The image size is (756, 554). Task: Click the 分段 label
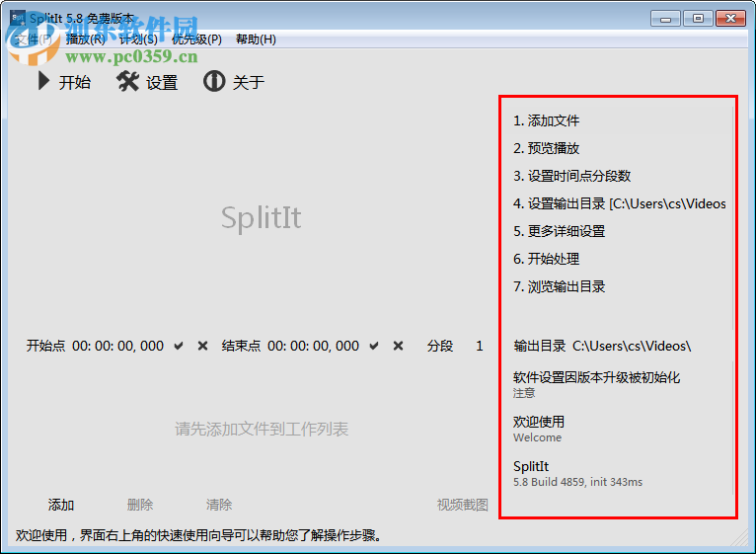440,346
